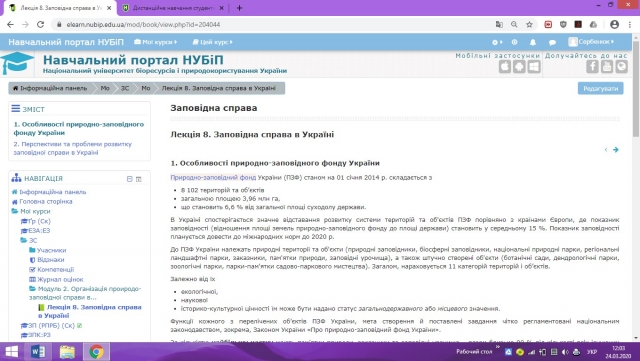This screenshot has height=361, width=640.
Task: Click the Навчальний портал НУБіП navbar brand
Action: click(66, 42)
